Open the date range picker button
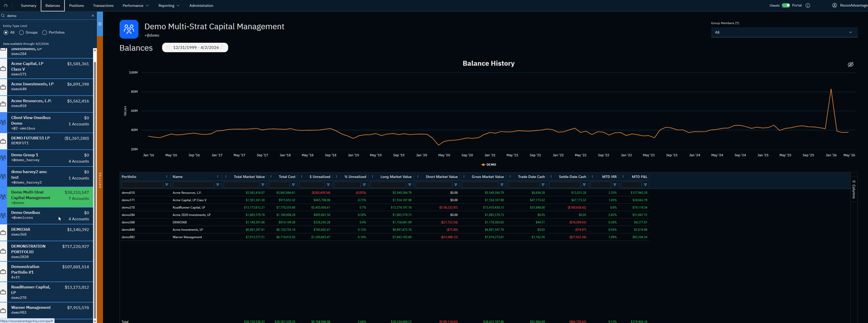868x323 pixels. pyautogui.click(x=195, y=48)
